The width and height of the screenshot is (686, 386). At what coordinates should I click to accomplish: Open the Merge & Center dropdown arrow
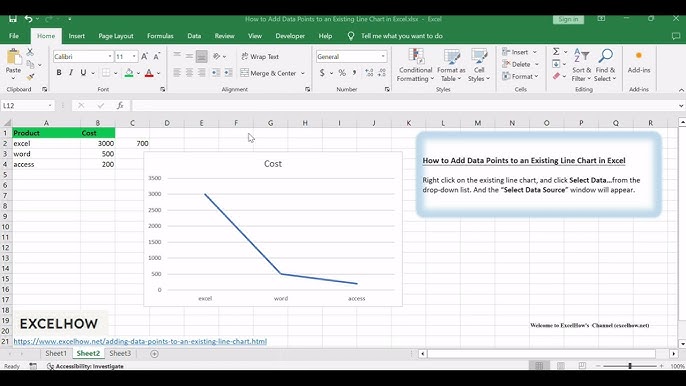pos(303,73)
